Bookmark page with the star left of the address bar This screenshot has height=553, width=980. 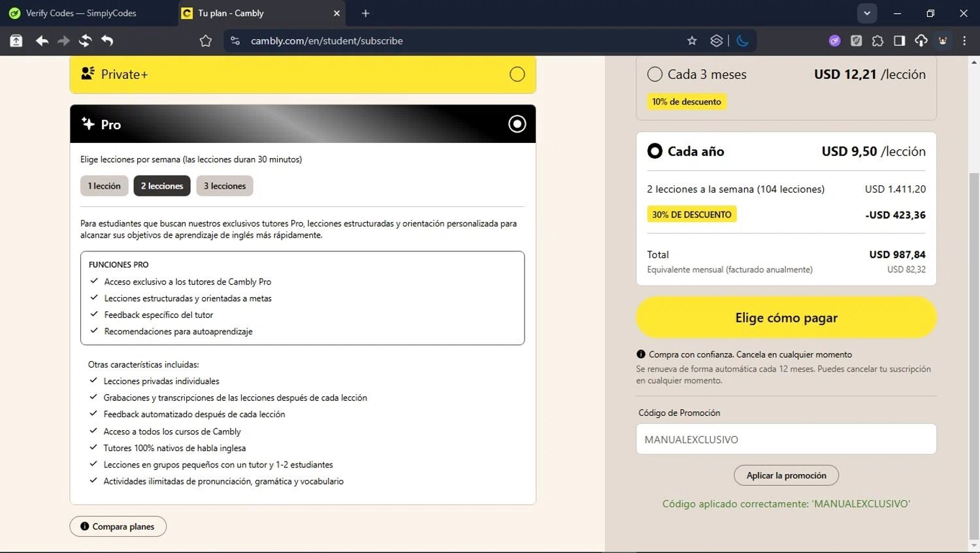(x=206, y=41)
